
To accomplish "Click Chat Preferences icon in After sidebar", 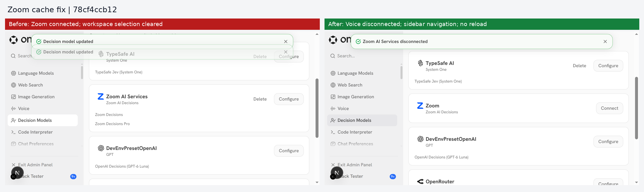I will pos(333,144).
